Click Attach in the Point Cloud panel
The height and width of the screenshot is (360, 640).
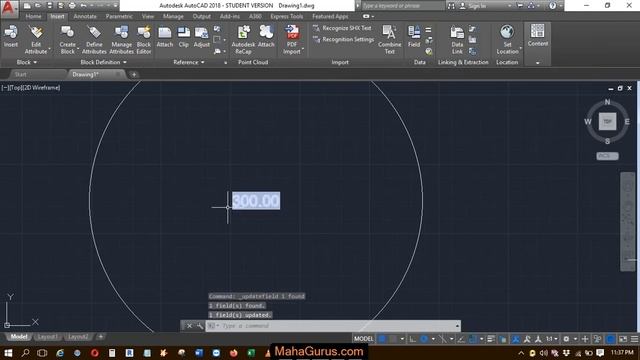[x=266, y=37]
